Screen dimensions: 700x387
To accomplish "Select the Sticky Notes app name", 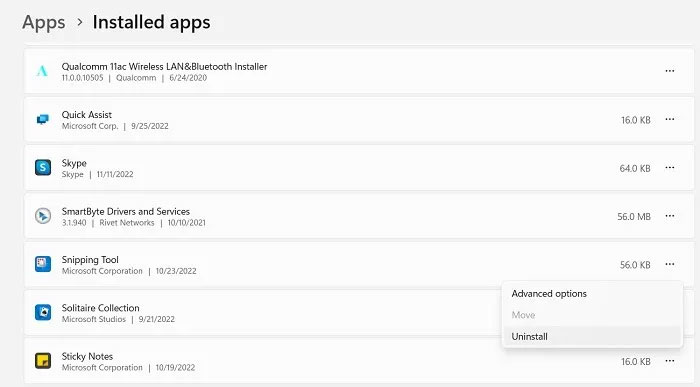I will point(87,356).
